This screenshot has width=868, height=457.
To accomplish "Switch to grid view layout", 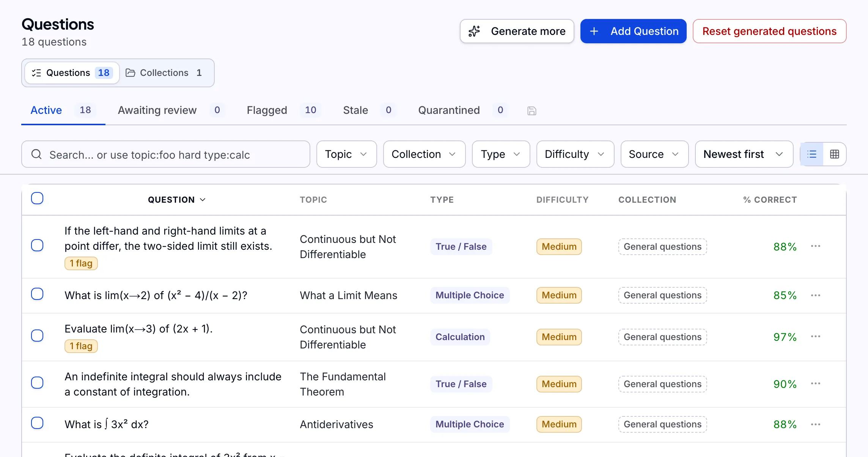I will (x=835, y=154).
